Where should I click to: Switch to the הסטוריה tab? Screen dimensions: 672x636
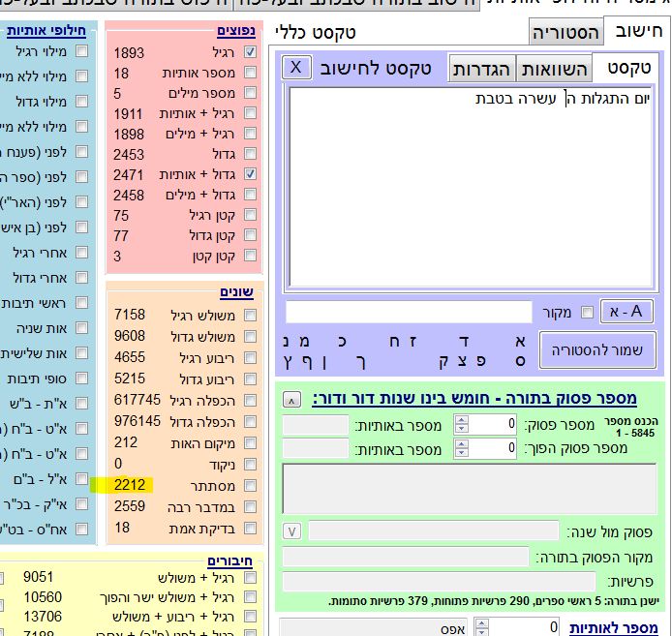(565, 33)
